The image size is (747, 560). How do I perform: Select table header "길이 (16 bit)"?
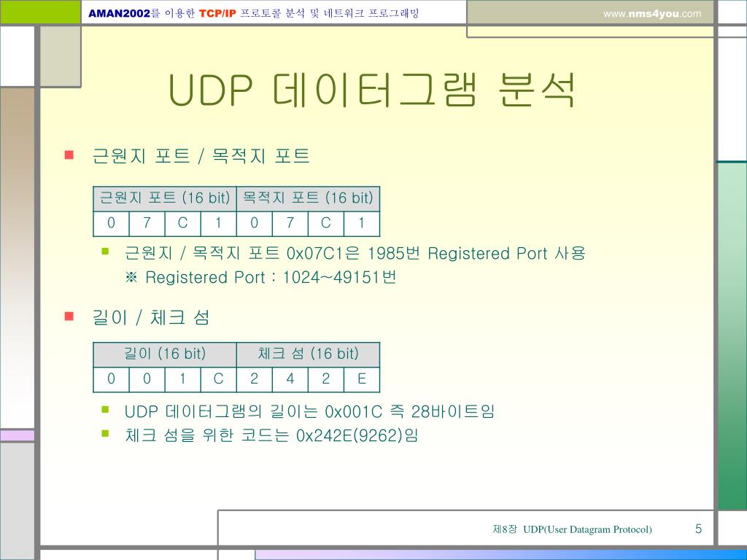(165, 354)
